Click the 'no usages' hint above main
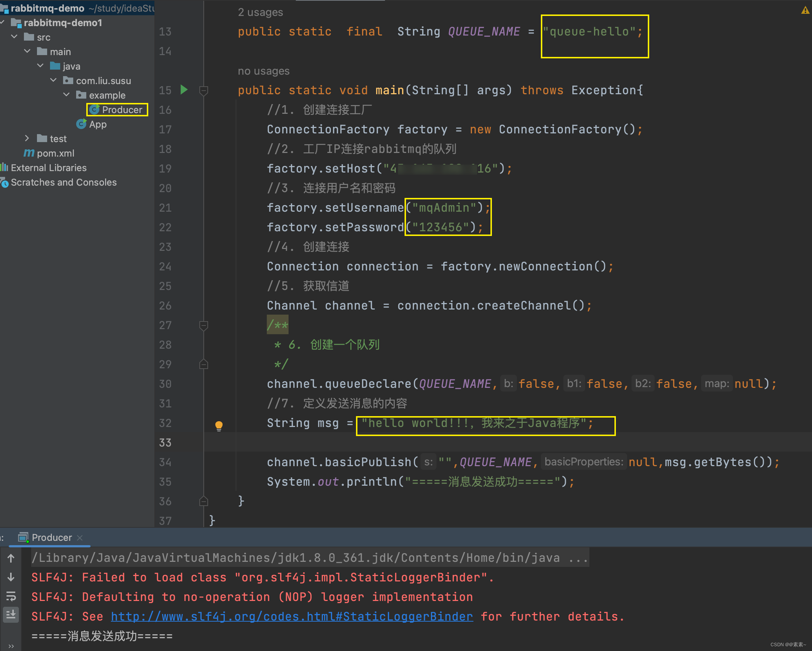 click(264, 71)
